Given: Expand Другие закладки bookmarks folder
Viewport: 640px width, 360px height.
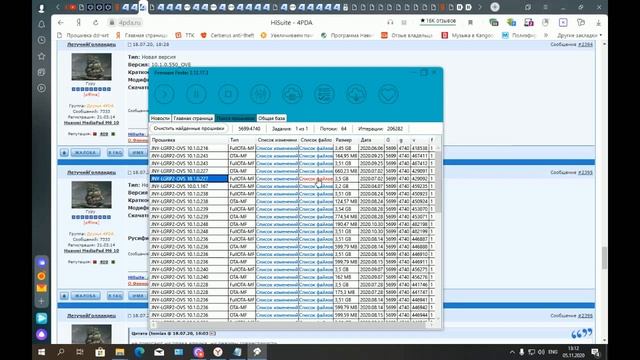Looking at the screenshot, I should click(580, 36).
